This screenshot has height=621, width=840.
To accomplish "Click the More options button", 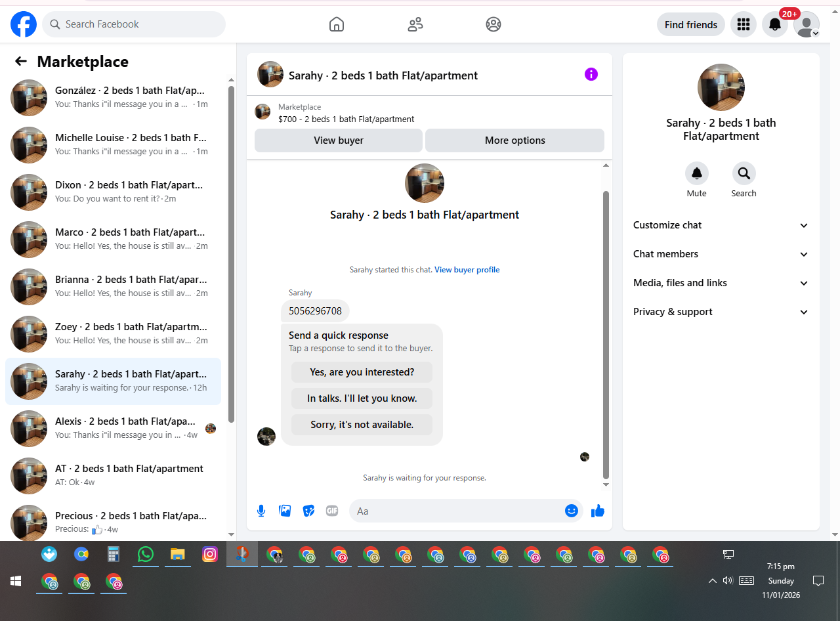I will click(515, 140).
